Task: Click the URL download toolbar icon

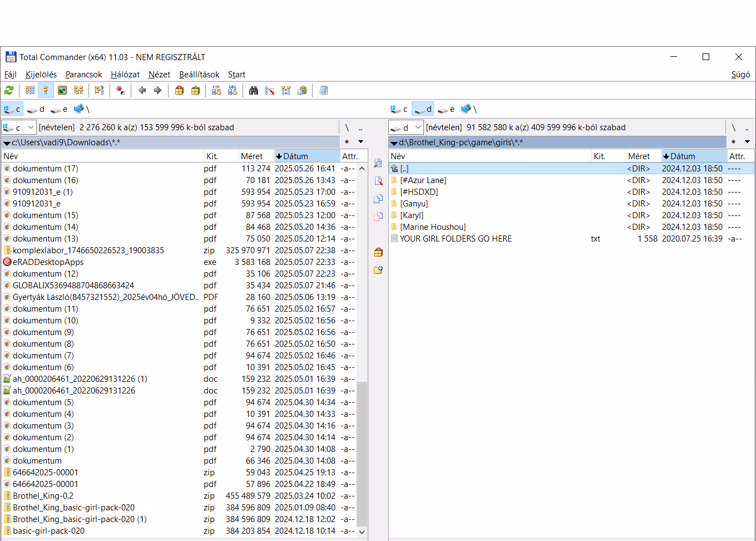Action: point(233,90)
